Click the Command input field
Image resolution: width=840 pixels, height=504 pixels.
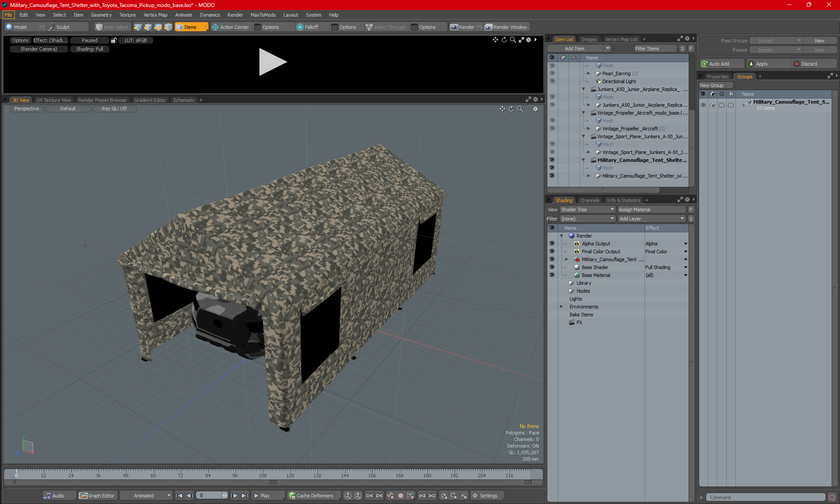(x=766, y=497)
